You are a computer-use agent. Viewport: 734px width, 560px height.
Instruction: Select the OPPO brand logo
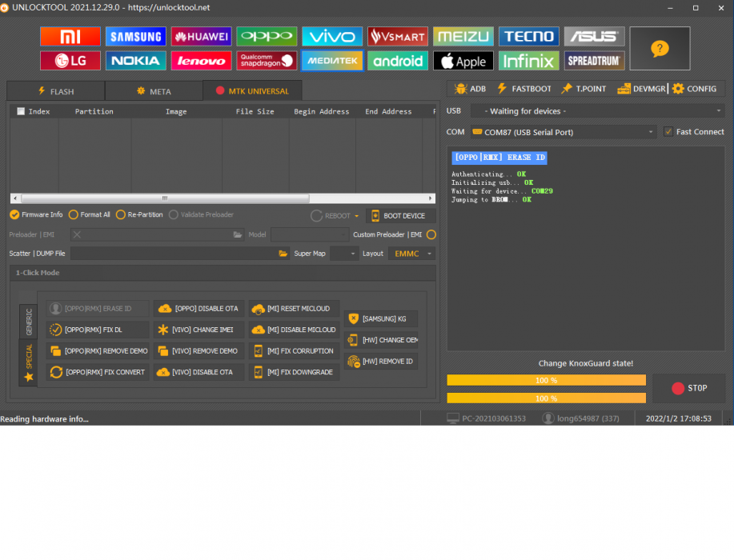[x=267, y=37]
